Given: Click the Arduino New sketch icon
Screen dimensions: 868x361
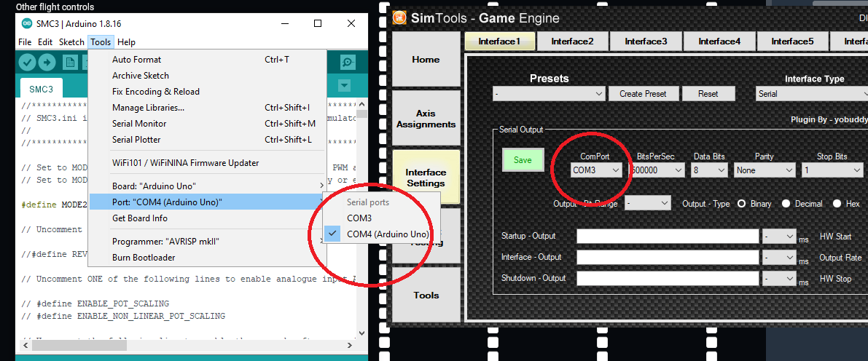Looking at the screenshot, I should pos(70,62).
